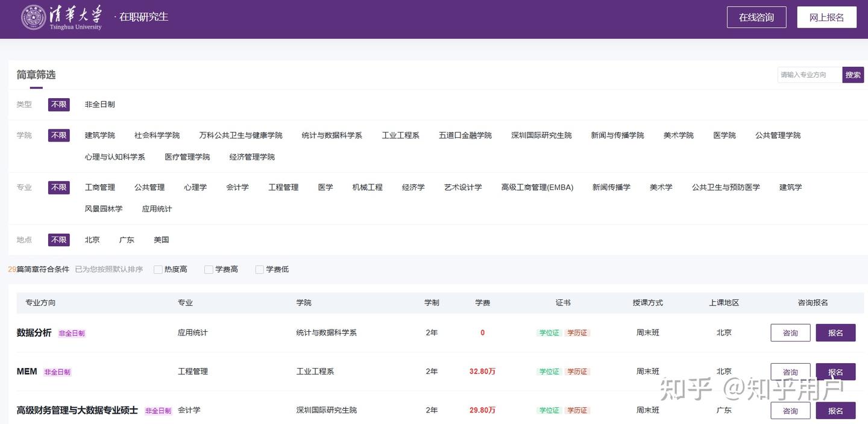Filter by 心理与认知科学系
This screenshot has height=424, width=868.
pyautogui.click(x=115, y=157)
